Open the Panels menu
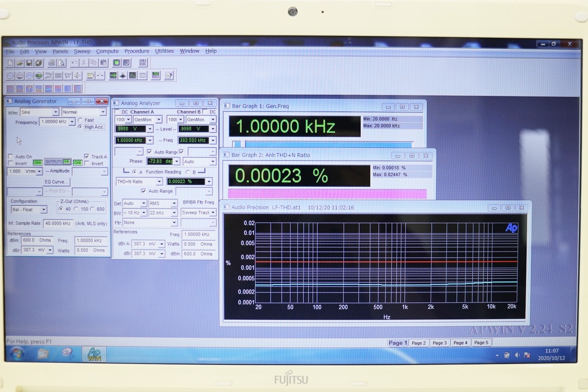This screenshot has height=392, width=588. click(x=60, y=51)
